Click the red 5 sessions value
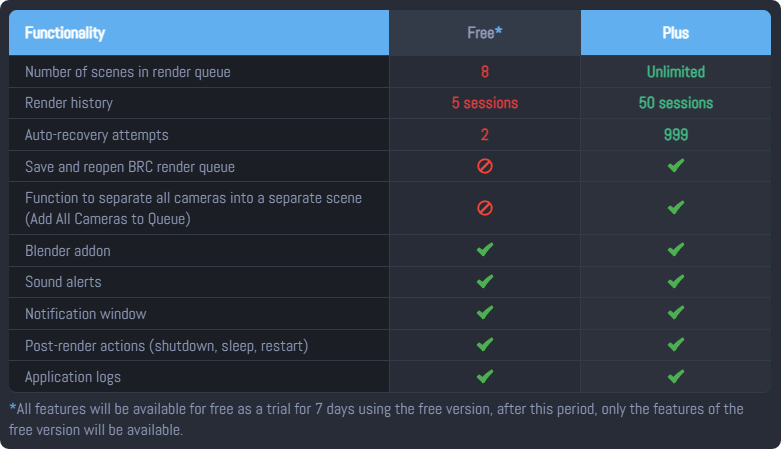The width and height of the screenshot is (781, 449). (485, 103)
